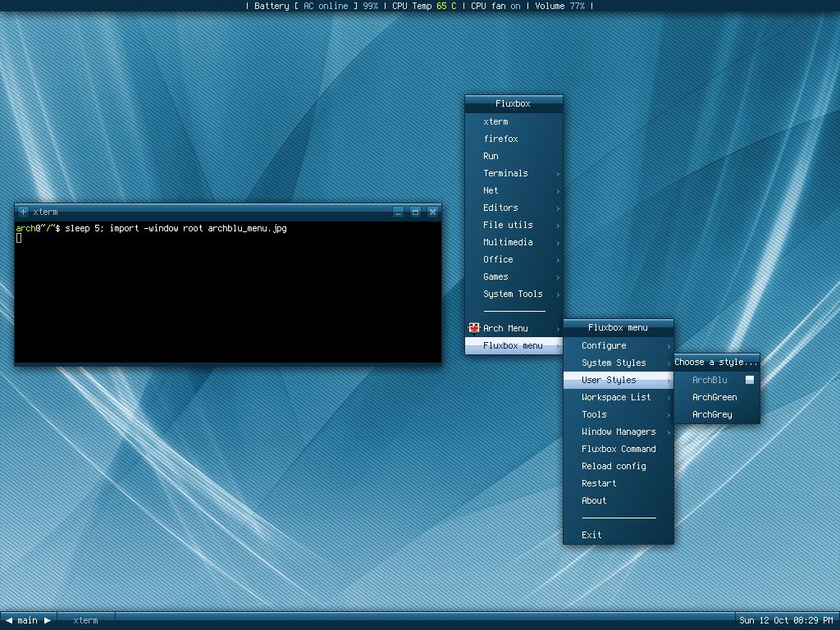Launch firefox from the Fluxbox menu
The height and width of the screenshot is (630, 840).
click(x=514, y=139)
